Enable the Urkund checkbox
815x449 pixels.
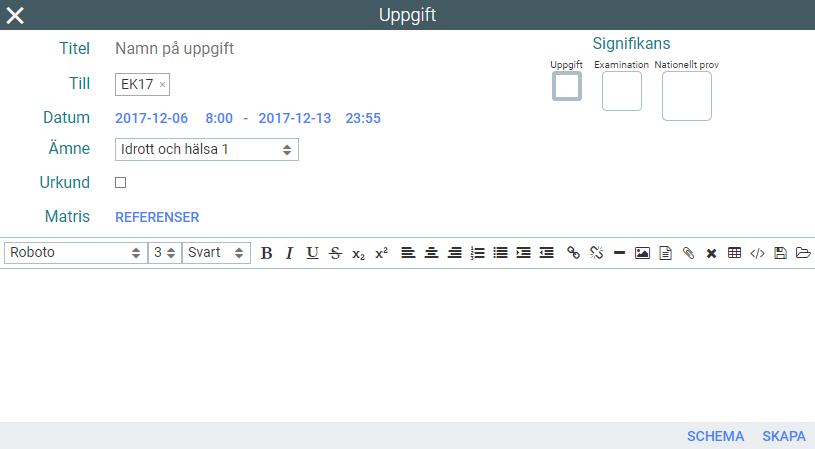point(121,183)
